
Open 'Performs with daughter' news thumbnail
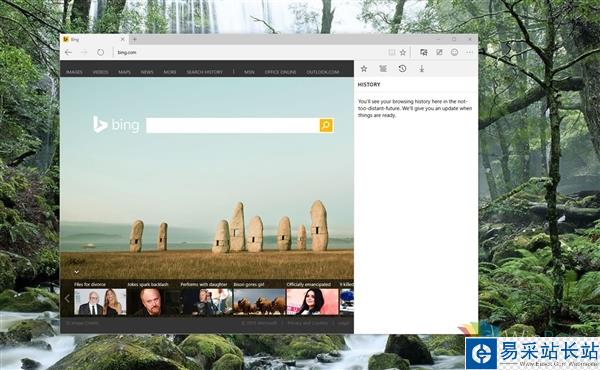(206, 302)
